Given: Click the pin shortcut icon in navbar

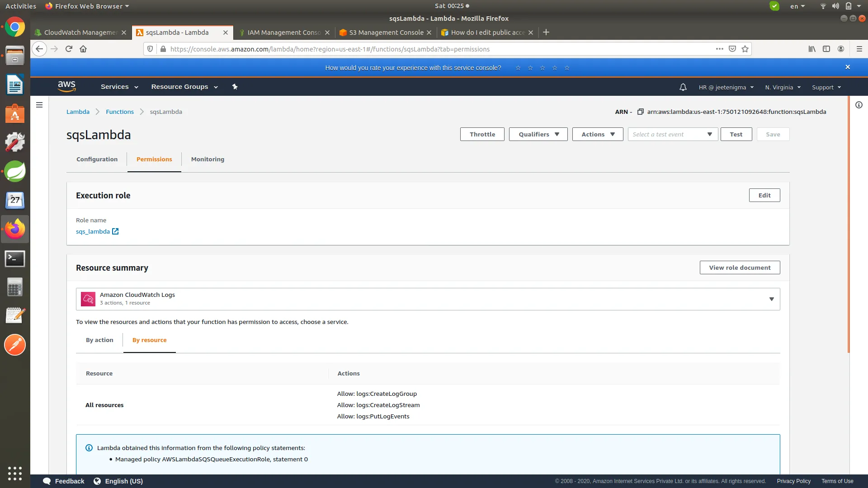Looking at the screenshot, I should [235, 87].
